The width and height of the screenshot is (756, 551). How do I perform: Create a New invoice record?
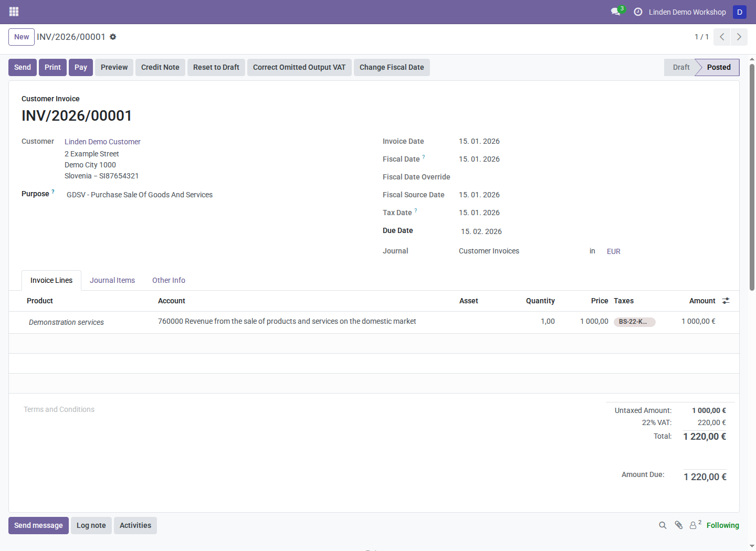[22, 37]
